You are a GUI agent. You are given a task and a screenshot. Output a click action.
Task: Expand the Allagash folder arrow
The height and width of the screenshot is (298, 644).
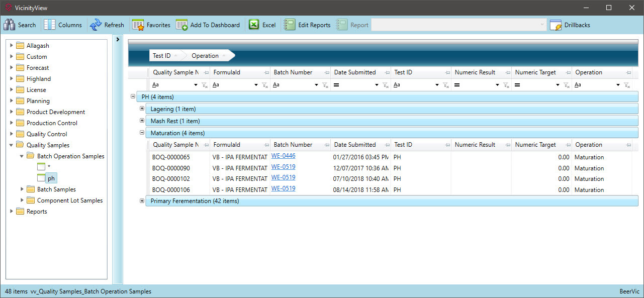(x=12, y=46)
